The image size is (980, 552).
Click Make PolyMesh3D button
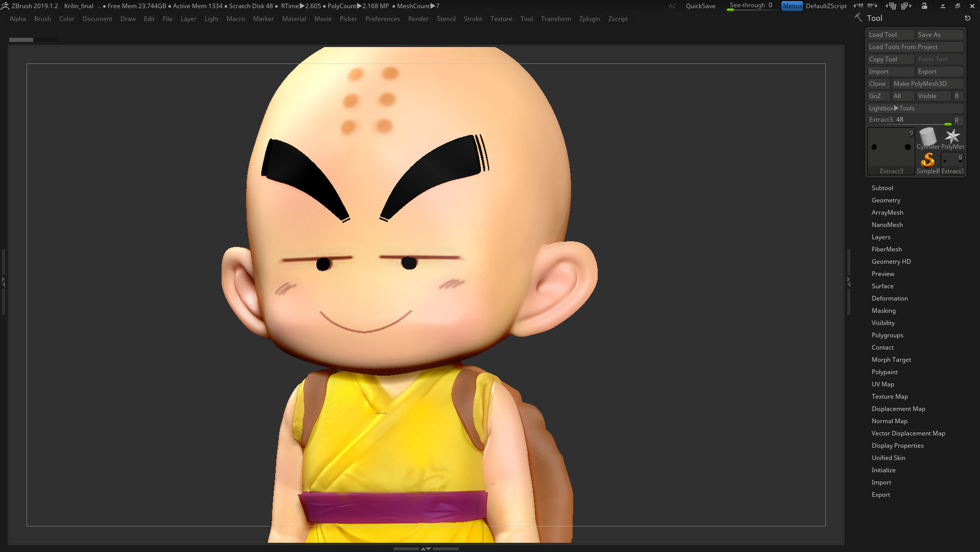pyautogui.click(x=928, y=83)
